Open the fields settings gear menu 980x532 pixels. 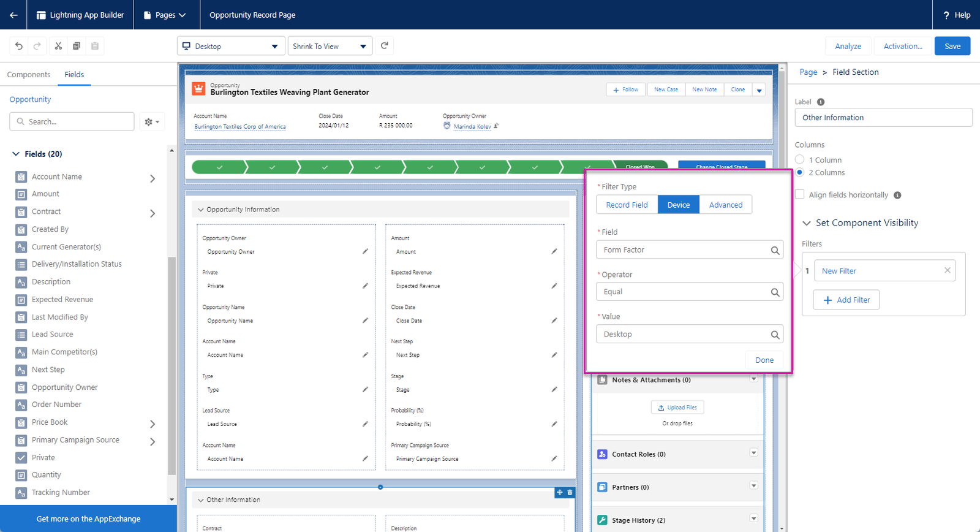(151, 122)
